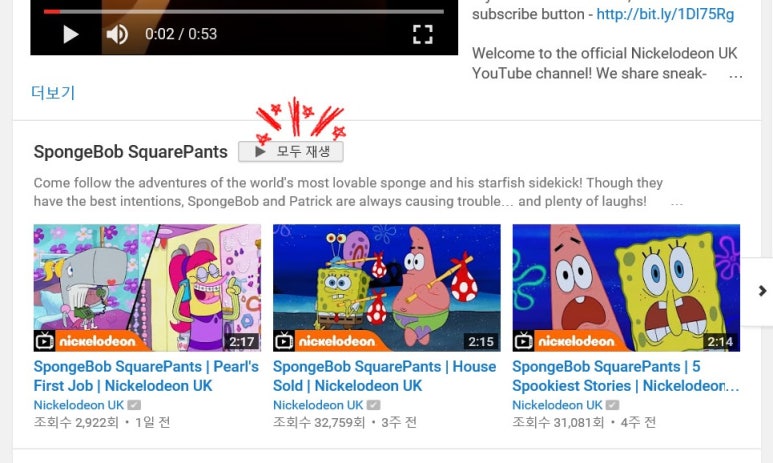Click the 조회수 2,922회 view count text

tap(76, 423)
